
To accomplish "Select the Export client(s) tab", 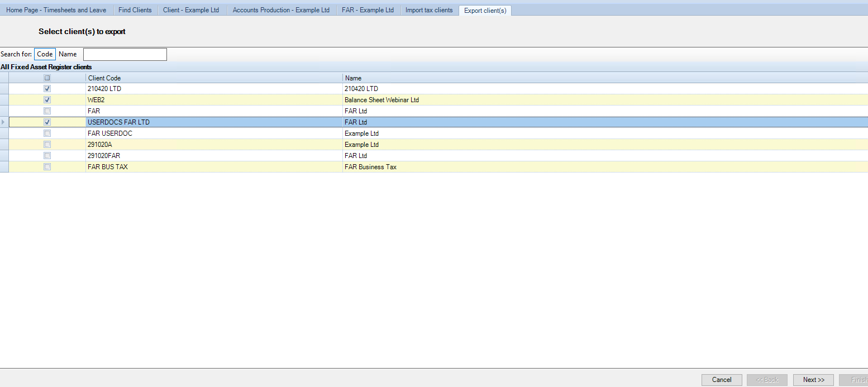I will tap(485, 11).
